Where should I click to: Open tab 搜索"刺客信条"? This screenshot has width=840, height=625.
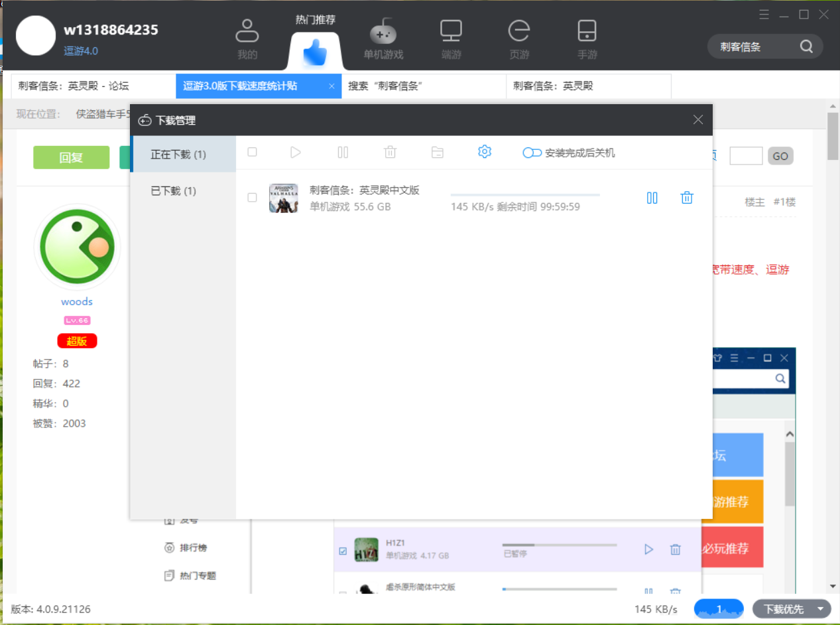pos(424,86)
